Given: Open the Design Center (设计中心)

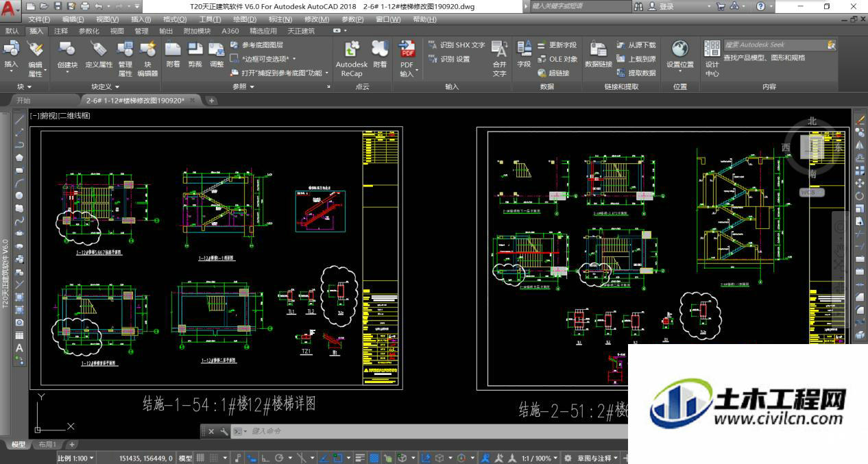Looking at the screenshot, I should [x=712, y=58].
